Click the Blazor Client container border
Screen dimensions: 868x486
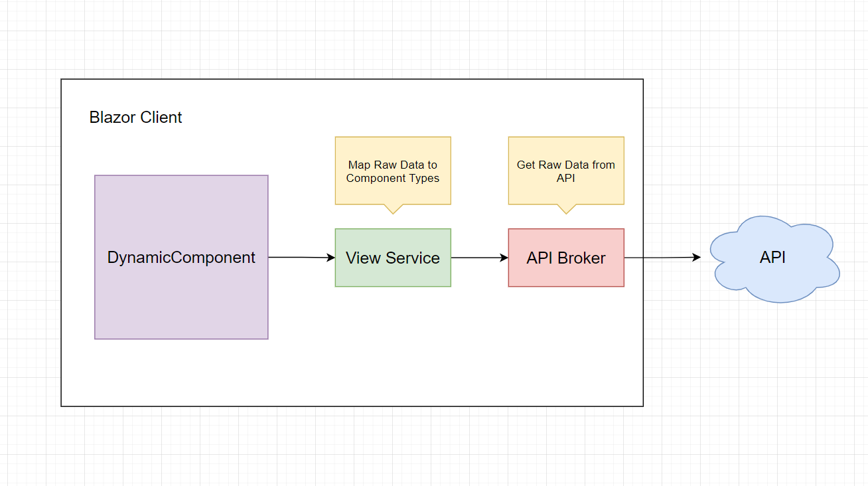pos(352,78)
